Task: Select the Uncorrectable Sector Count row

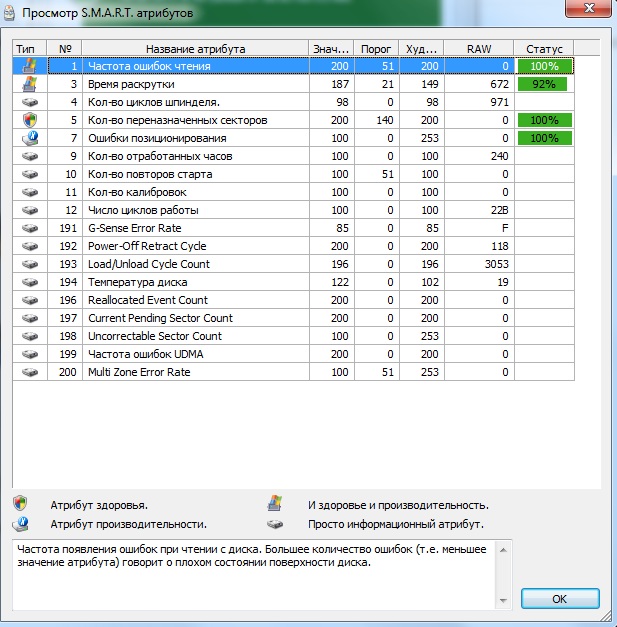Action: [x=294, y=336]
